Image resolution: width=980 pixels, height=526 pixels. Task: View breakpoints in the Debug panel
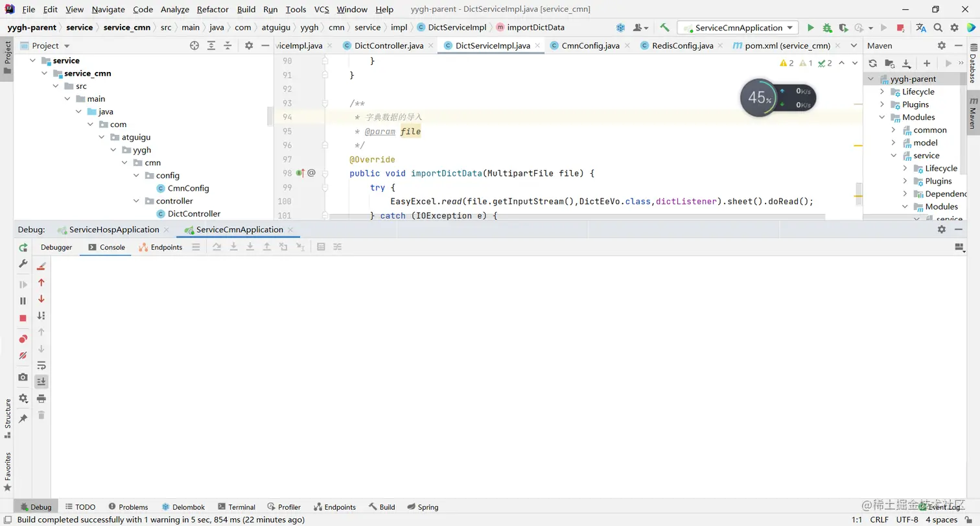(23, 339)
